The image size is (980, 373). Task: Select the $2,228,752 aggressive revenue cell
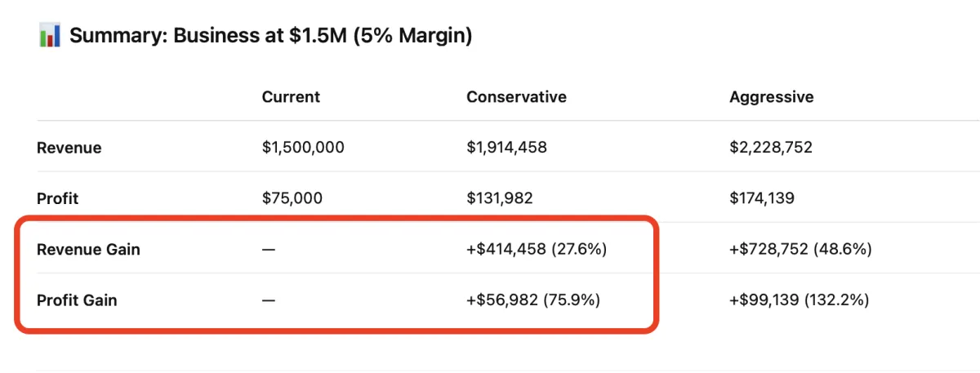[x=770, y=148]
